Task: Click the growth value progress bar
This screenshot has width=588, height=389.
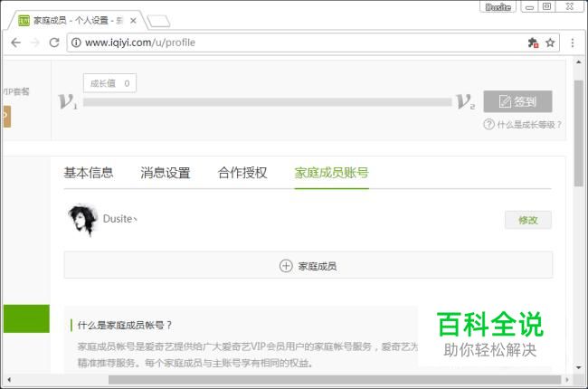Action: (268, 102)
